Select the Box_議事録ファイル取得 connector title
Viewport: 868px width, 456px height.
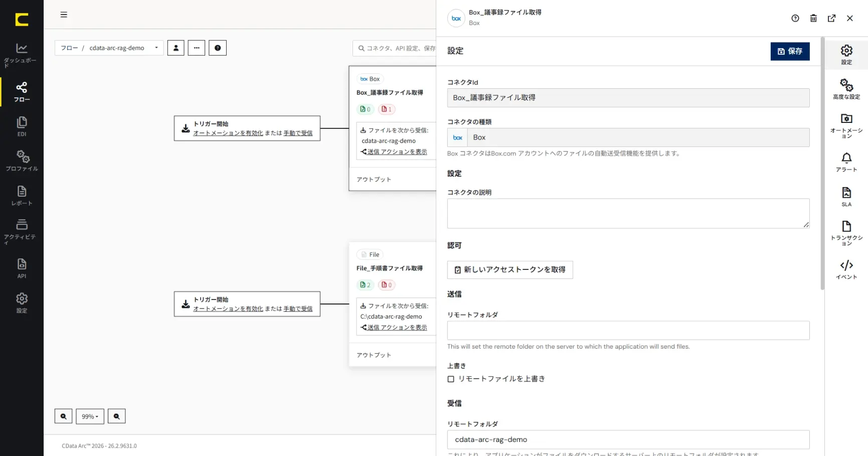390,92
